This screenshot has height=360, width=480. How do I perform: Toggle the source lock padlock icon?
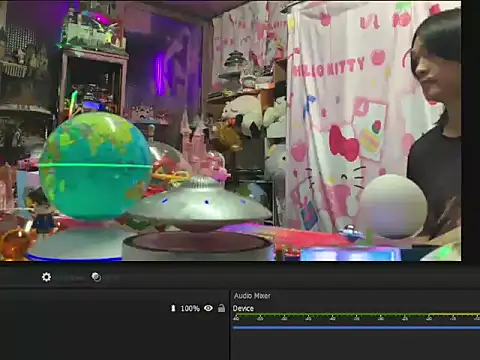click(221, 308)
